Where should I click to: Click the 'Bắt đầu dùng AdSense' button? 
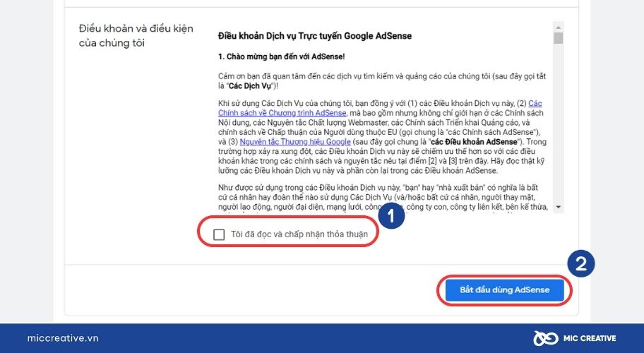(504, 289)
